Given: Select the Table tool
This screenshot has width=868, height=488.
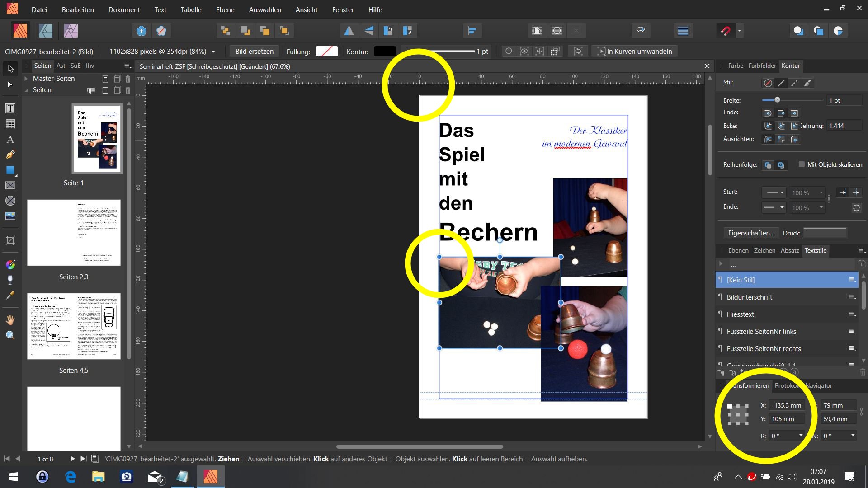Looking at the screenshot, I should pos(10,124).
